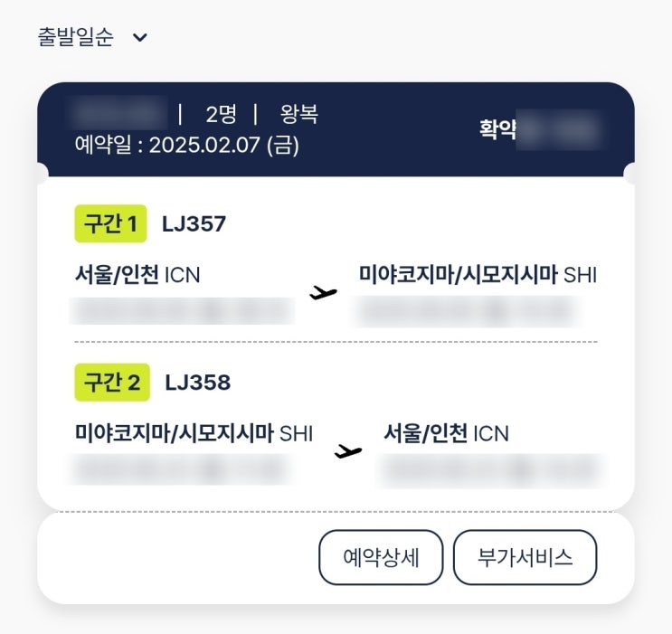Click the 예약일 2025.02.07 booking date
Viewport: 672px width, 634px height.
click(x=187, y=145)
